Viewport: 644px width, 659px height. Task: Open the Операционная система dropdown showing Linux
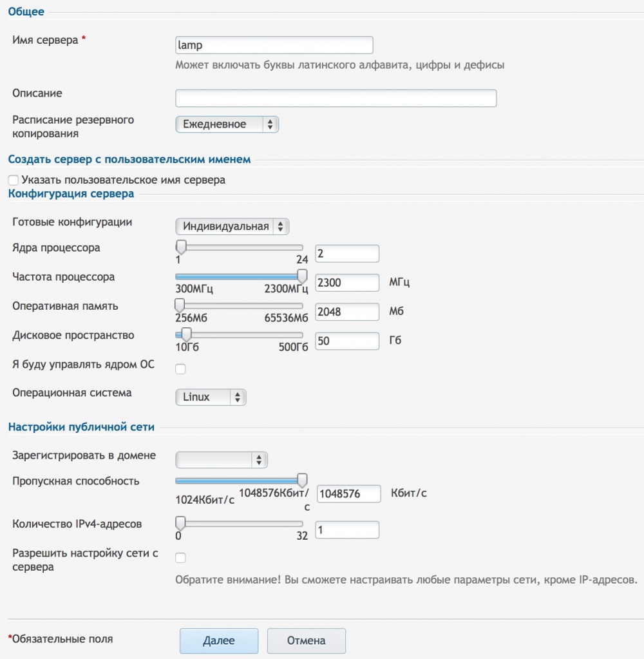coord(211,397)
